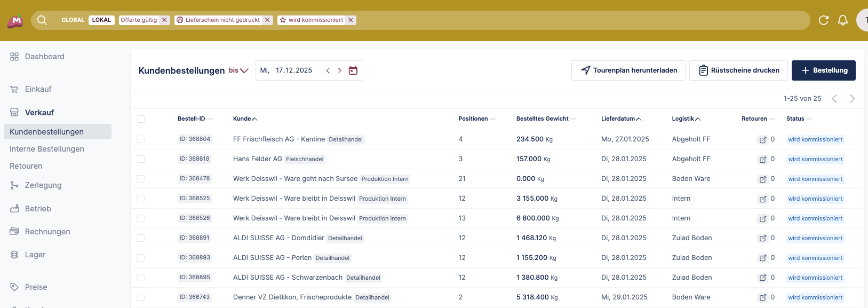The width and height of the screenshot is (868, 308).
Task: Click Tourenplan herunterladen button
Action: point(628,70)
